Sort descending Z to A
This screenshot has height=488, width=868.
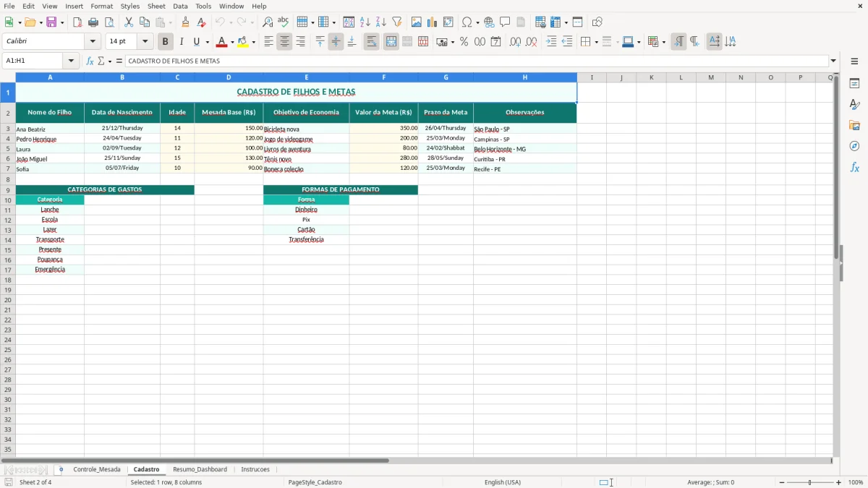coord(380,22)
